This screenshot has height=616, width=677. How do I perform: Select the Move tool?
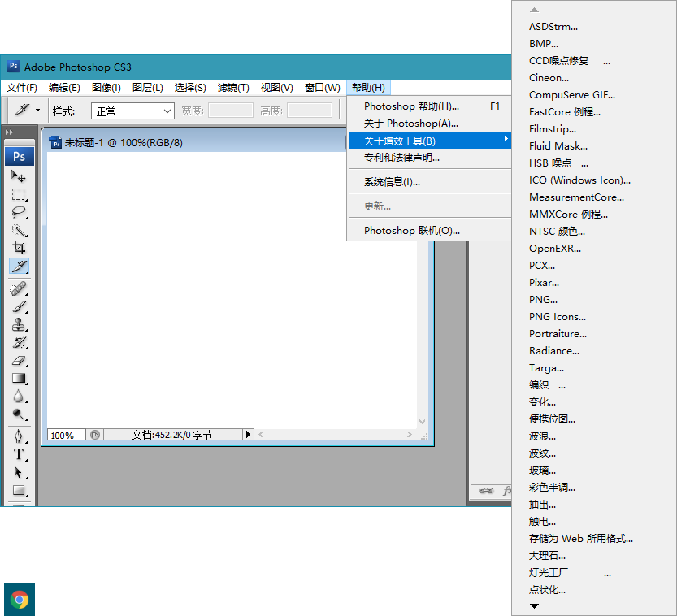(18, 176)
